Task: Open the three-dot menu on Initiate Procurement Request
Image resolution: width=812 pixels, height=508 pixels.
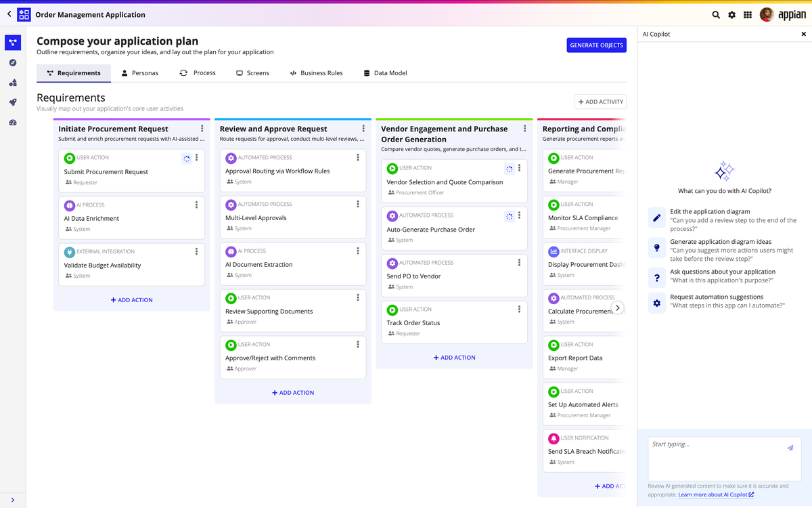Action: coord(201,129)
